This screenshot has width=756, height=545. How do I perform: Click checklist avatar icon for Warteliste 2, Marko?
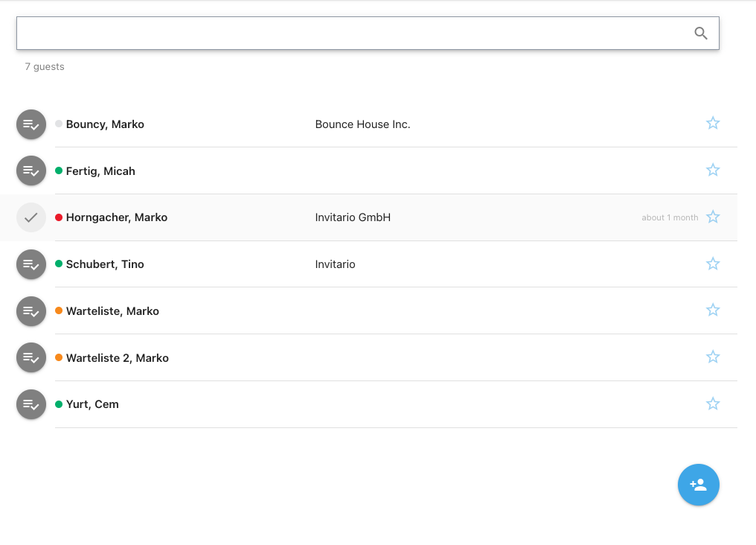31,358
